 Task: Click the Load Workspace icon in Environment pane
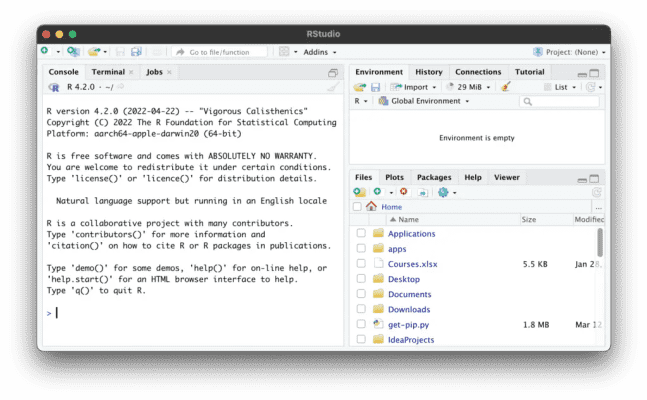click(x=360, y=87)
